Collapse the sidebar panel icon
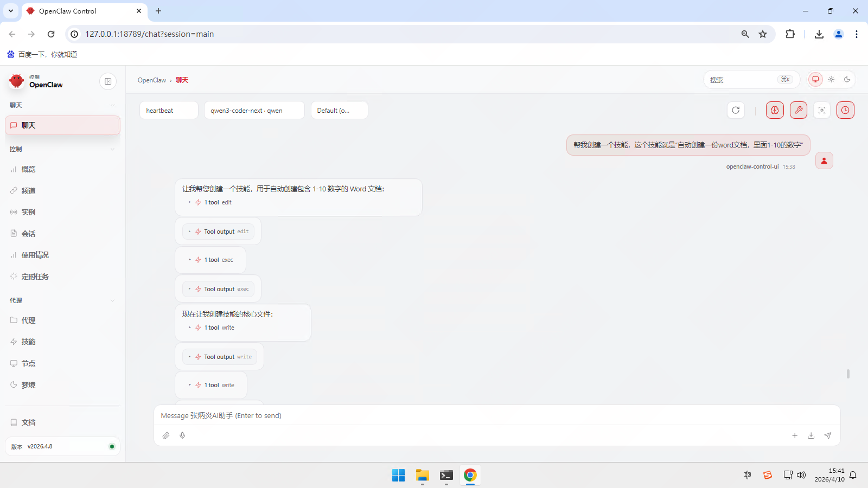The width and height of the screenshot is (868, 488). [108, 81]
